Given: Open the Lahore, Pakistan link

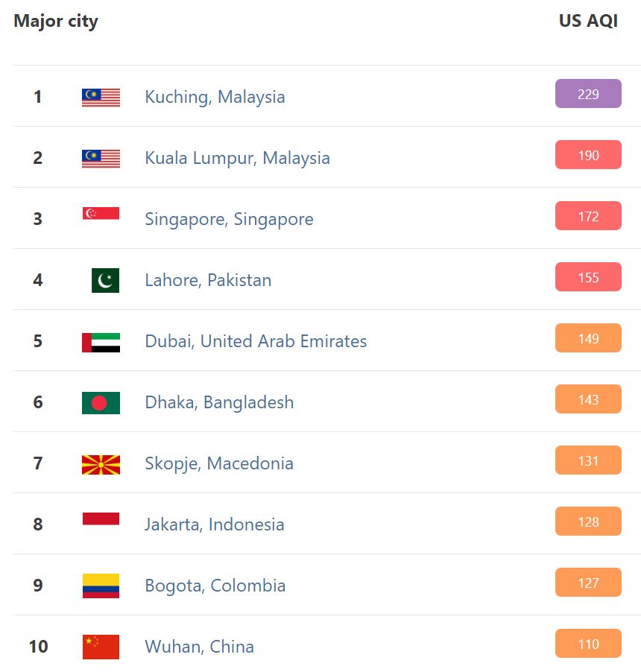Looking at the screenshot, I should point(208,280).
